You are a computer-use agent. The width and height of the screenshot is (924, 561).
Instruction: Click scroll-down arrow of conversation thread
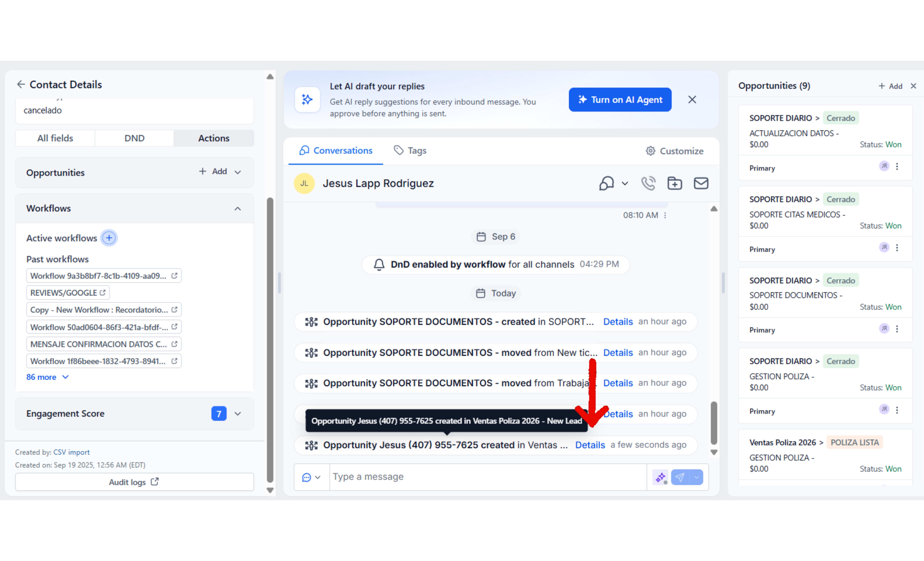point(714,453)
